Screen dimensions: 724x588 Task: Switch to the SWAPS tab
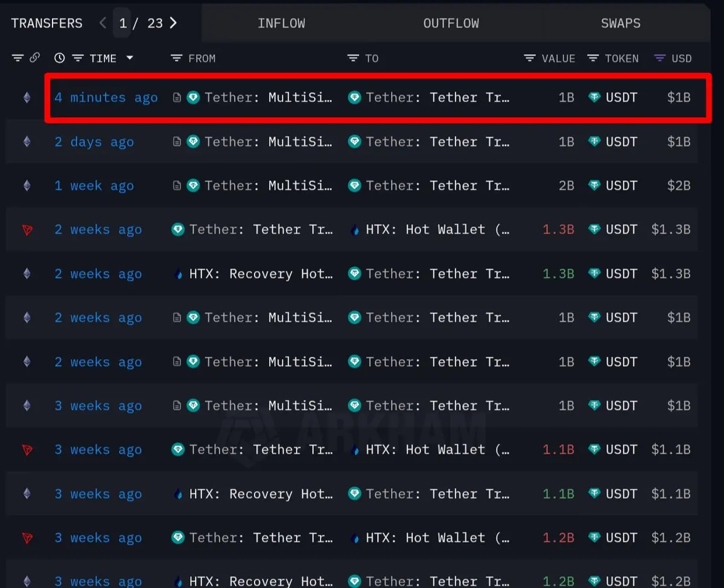tap(620, 23)
